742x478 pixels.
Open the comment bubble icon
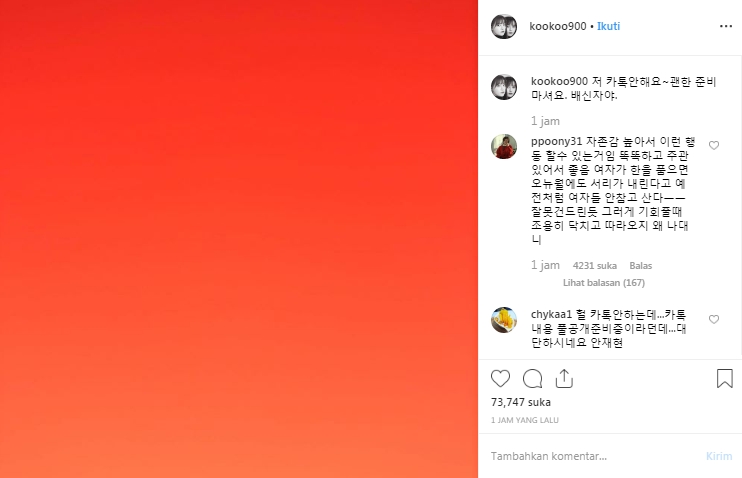point(532,379)
